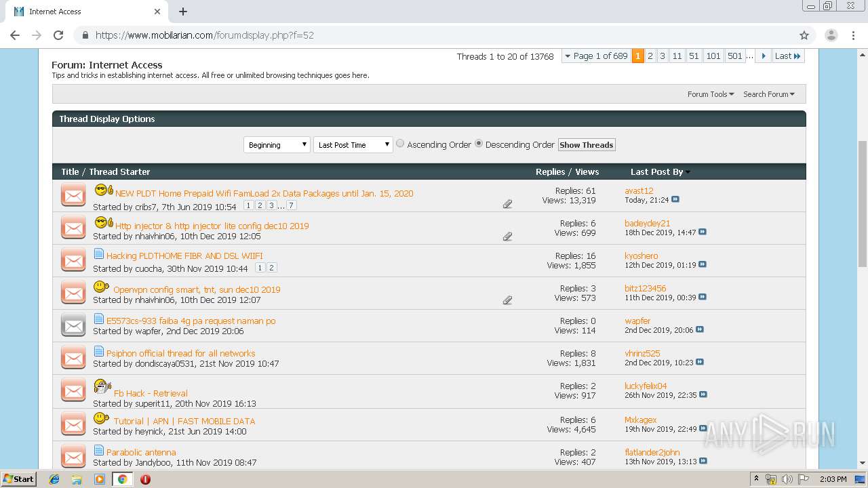Jump to page 11 of threads
This screenshot has width=868, height=488.
click(x=677, y=56)
